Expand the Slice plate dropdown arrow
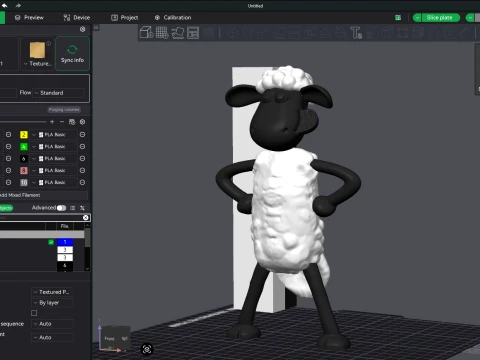The height and width of the screenshot is (360, 480). coord(417,18)
